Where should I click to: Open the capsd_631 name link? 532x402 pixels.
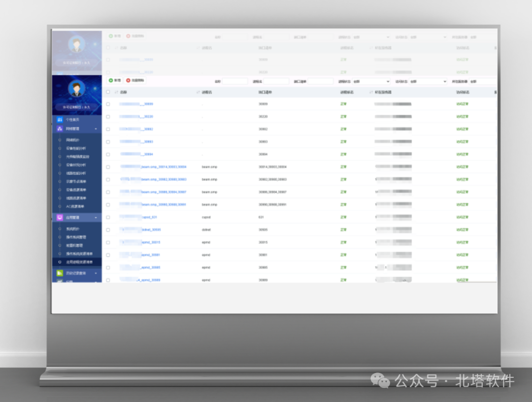138,217
